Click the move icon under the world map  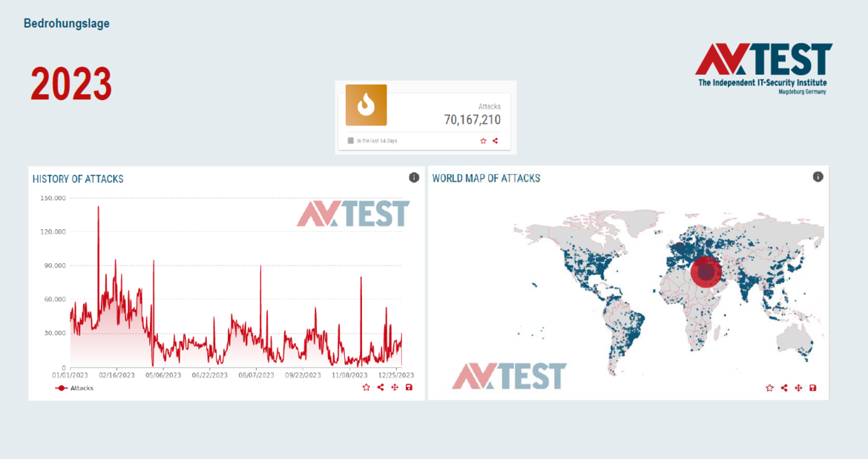(798, 388)
